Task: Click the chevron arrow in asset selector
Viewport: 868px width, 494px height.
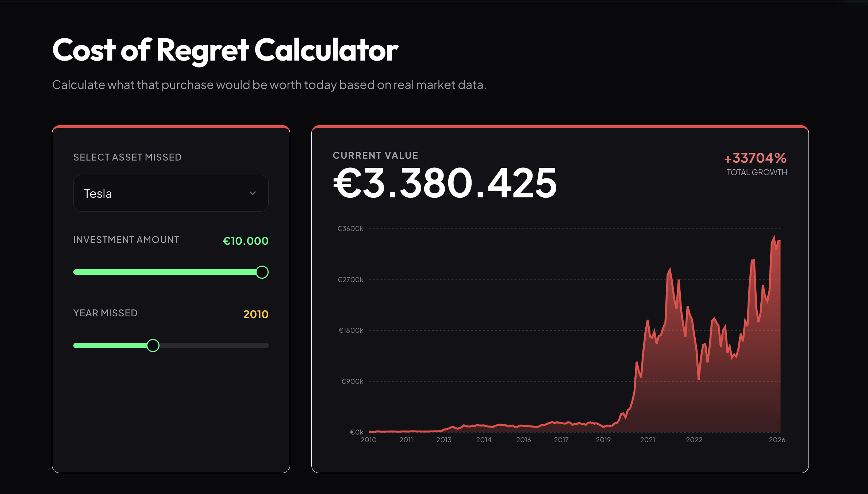Action: (253, 193)
